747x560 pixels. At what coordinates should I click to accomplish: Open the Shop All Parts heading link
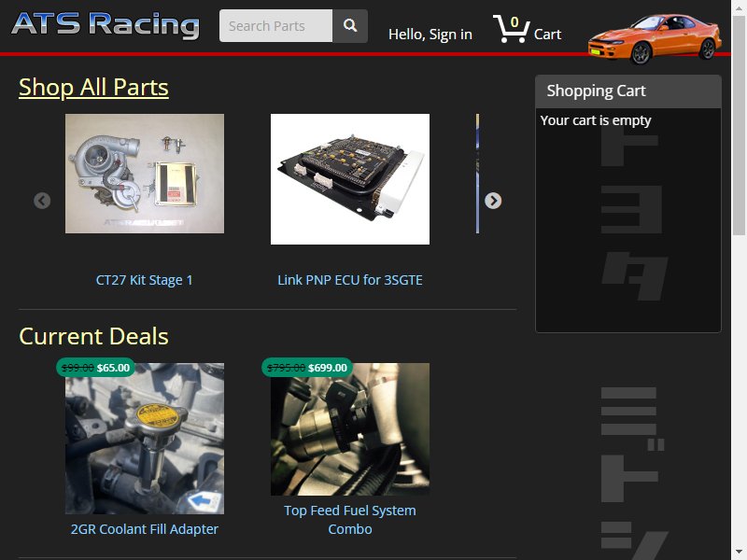point(94,88)
